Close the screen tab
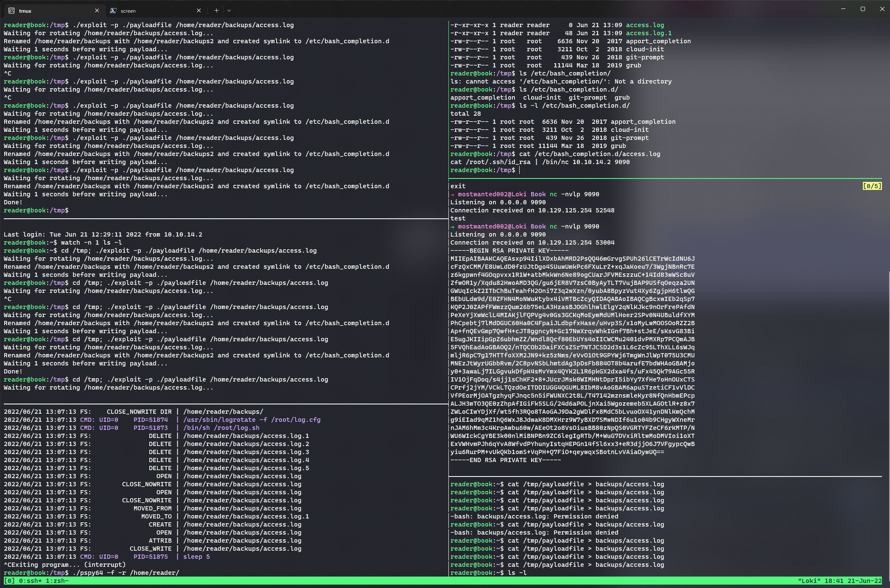Screen dimensions: 890x588 click(x=199, y=11)
